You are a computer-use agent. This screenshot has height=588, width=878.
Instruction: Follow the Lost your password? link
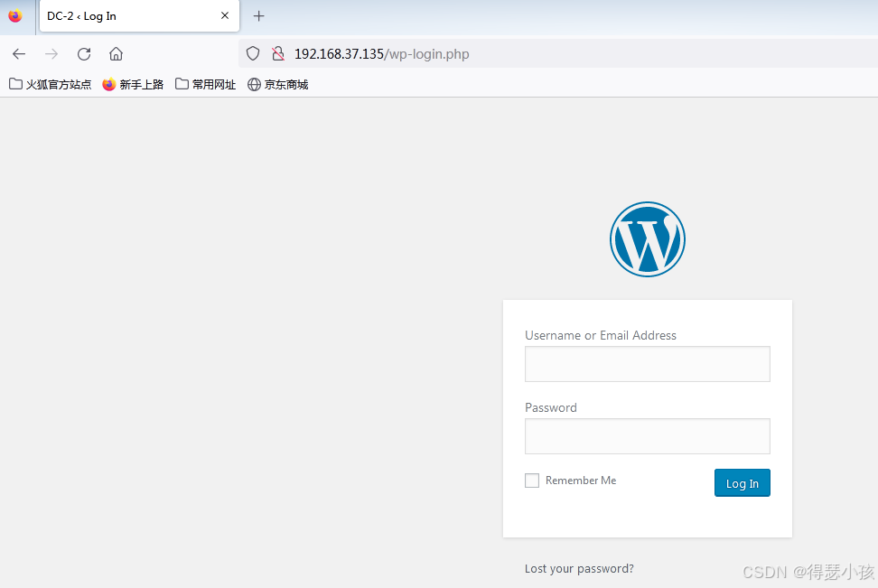pos(579,568)
